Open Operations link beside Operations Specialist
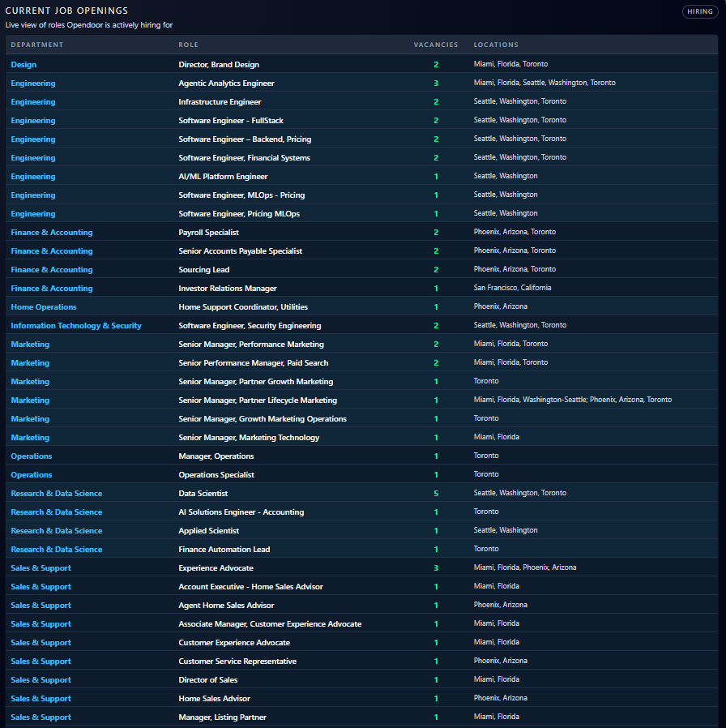The height and width of the screenshot is (728, 726). [x=32, y=474]
